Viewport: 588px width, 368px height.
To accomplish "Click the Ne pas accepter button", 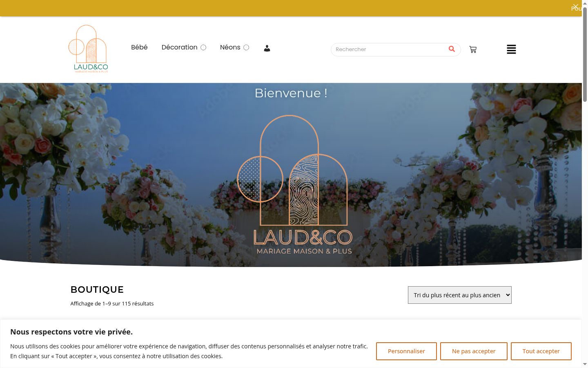I will pos(474,351).
